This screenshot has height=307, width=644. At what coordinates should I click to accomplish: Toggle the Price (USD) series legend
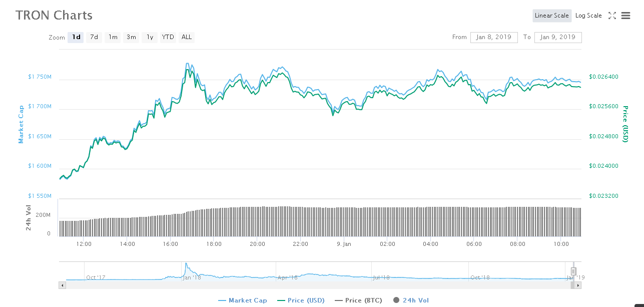301,300
